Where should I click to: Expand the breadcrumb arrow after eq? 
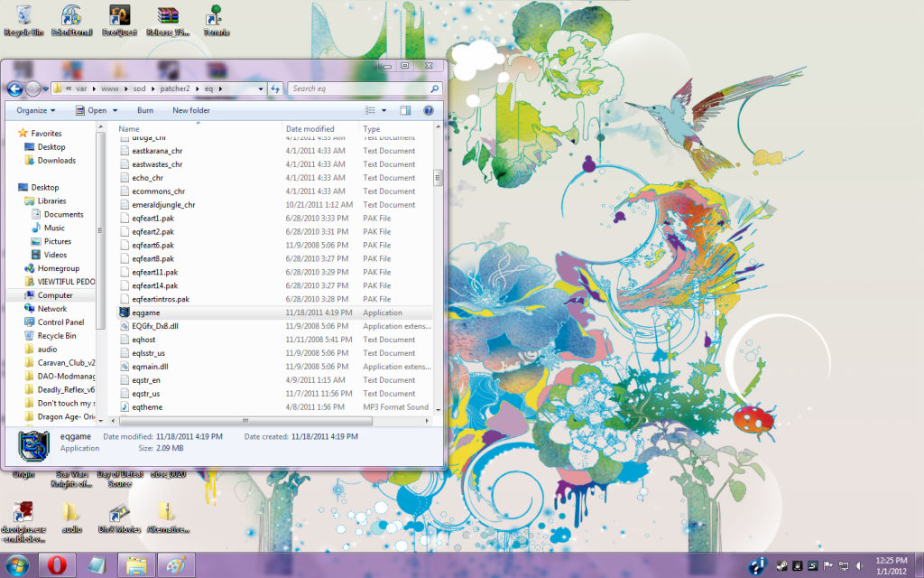pos(221,89)
